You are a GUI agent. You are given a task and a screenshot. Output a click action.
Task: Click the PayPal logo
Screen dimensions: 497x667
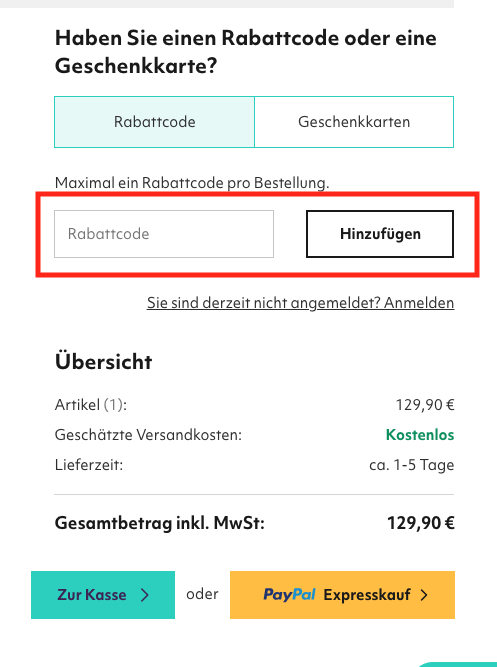point(289,595)
